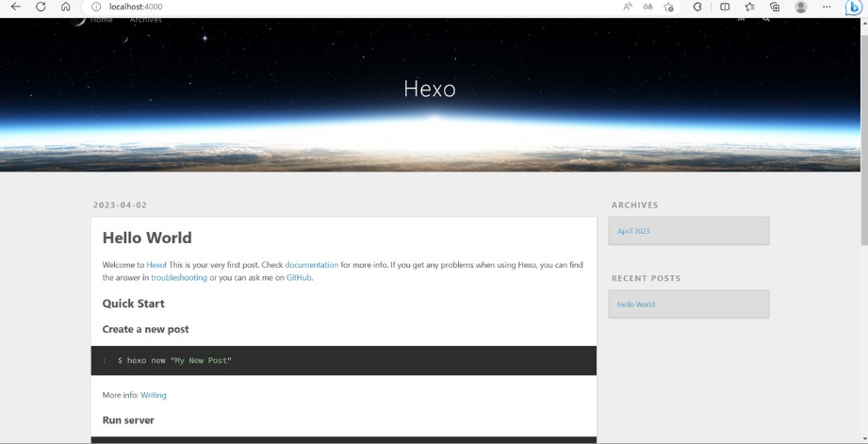This screenshot has width=868, height=444.
Task: Add this page to favorites star icon
Action: 669,7
